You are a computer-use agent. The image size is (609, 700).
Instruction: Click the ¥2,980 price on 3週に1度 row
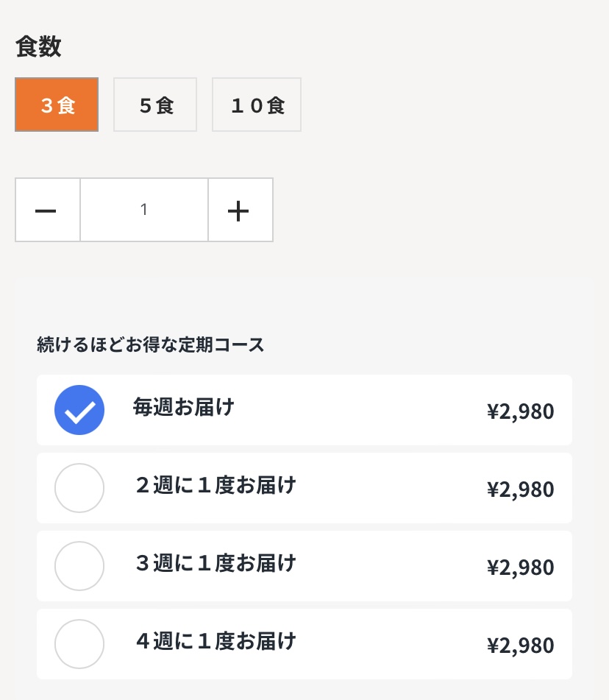click(x=521, y=568)
